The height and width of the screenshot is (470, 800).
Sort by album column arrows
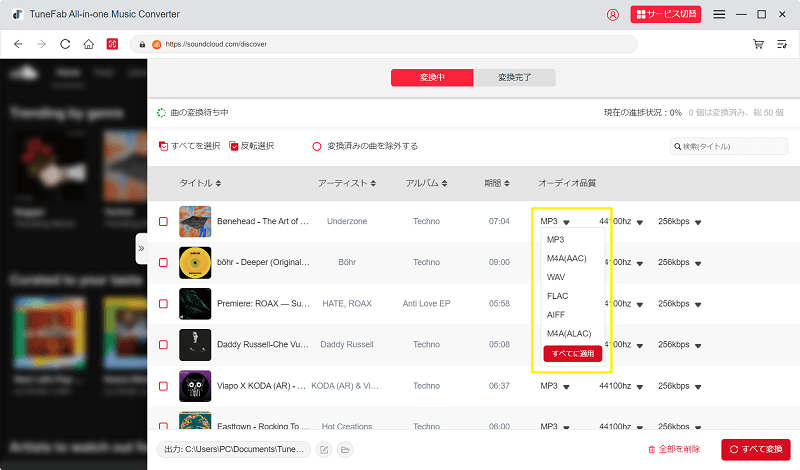pos(444,183)
